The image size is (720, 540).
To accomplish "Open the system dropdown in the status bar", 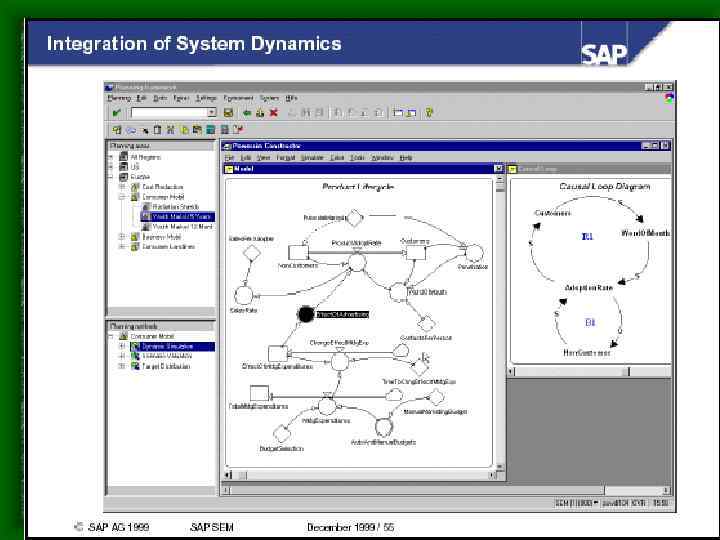I will (596, 503).
